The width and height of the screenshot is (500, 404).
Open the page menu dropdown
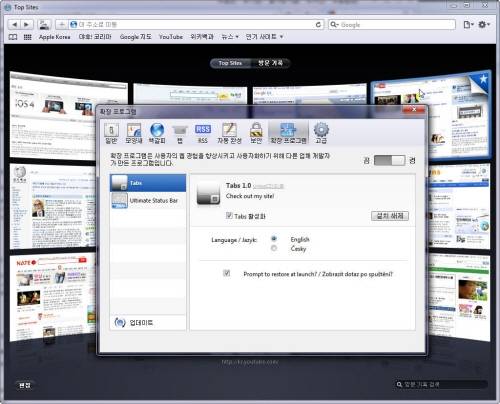point(468,24)
